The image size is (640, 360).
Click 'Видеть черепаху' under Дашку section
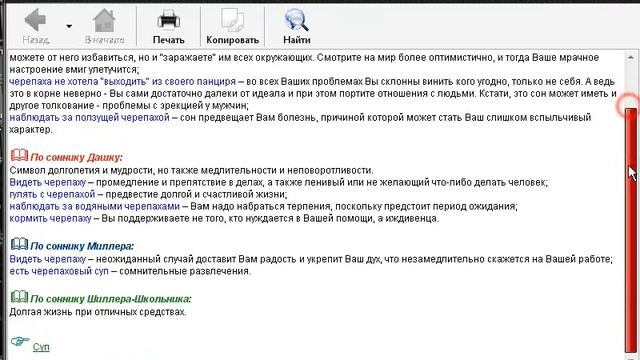point(48,182)
